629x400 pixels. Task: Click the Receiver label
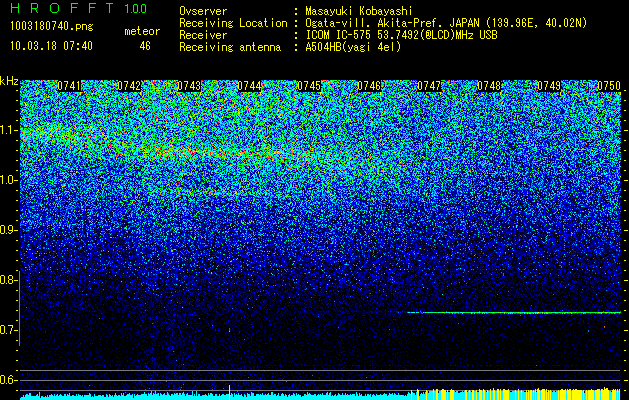tap(203, 35)
